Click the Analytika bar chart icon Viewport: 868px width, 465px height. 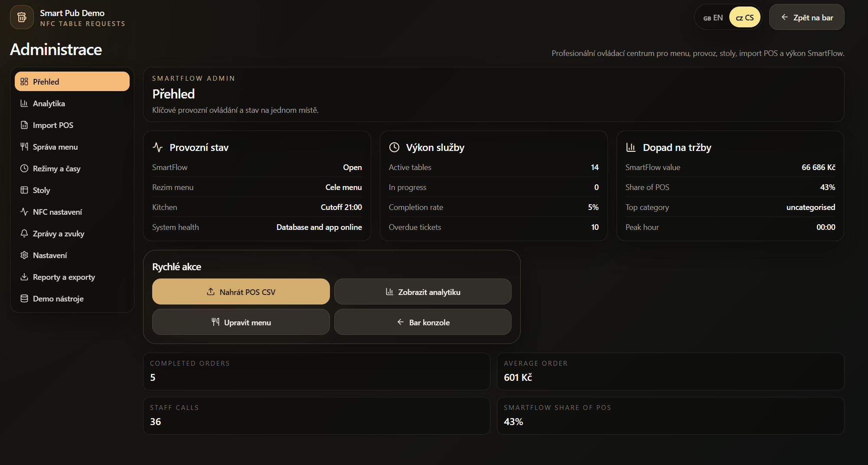pyautogui.click(x=24, y=103)
